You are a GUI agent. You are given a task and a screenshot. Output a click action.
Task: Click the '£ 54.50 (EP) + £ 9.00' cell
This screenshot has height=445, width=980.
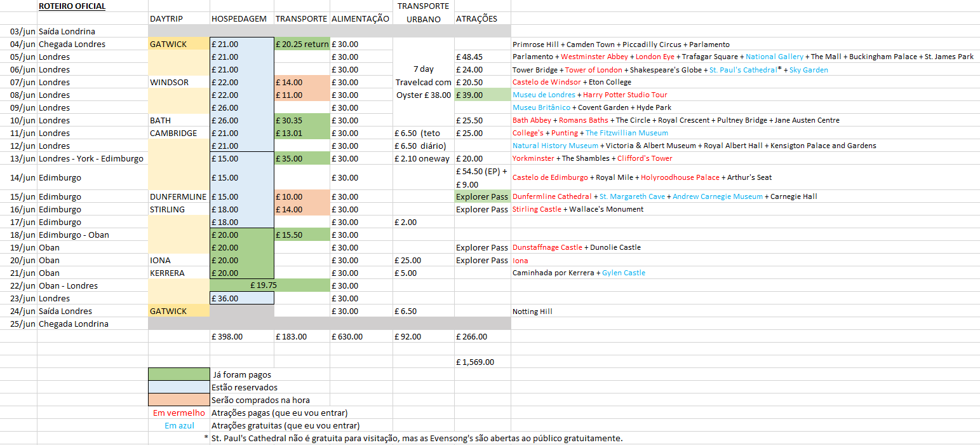click(482, 177)
